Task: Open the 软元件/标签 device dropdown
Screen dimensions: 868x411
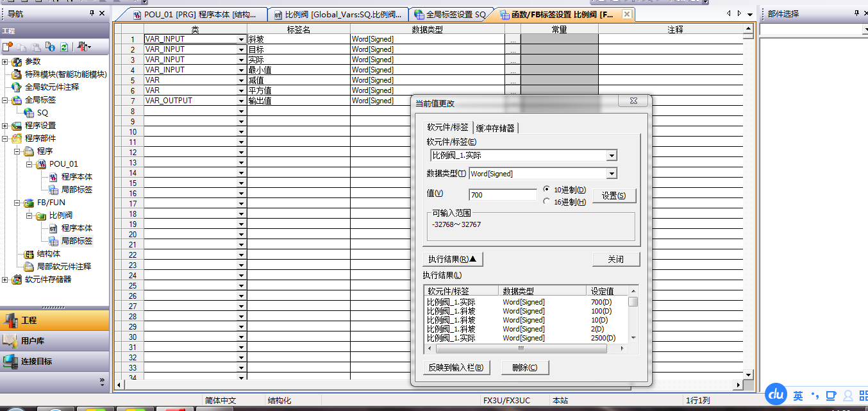Action: [612, 156]
